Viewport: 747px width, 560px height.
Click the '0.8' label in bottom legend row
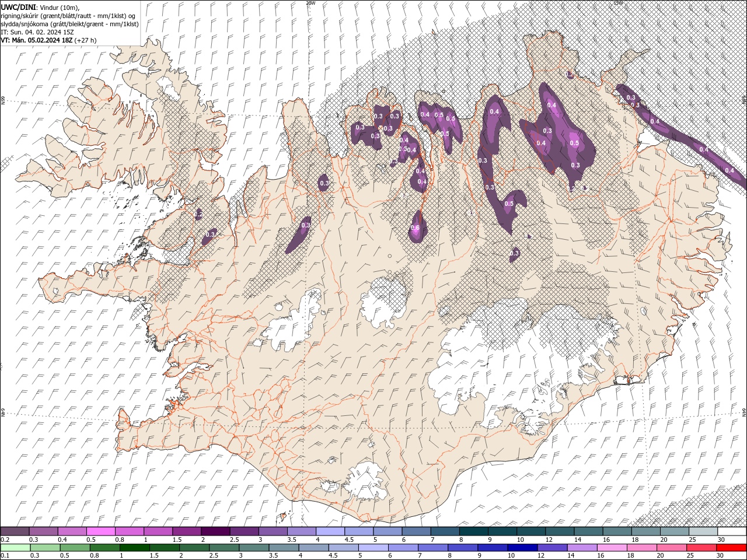click(x=95, y=556)
